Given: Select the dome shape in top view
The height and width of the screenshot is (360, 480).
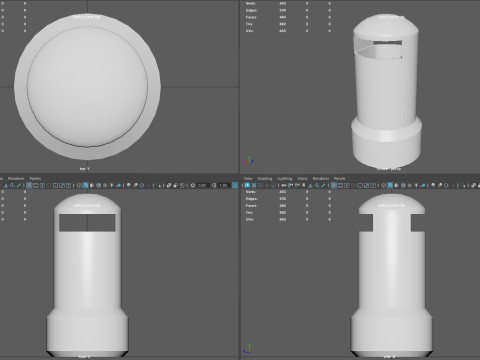Looking at the screenshot, I should (x=87, y=87).
